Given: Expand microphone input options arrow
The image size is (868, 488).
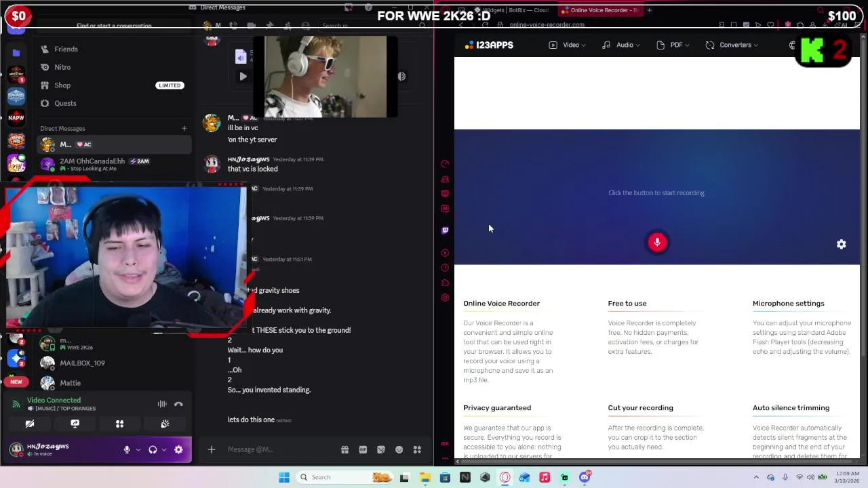Looking at the screenshot, I should (x=138, y=449).
